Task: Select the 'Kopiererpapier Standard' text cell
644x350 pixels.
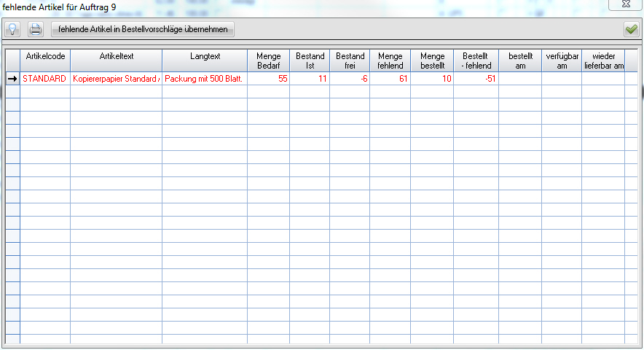Action: click(x=116, y=79)
